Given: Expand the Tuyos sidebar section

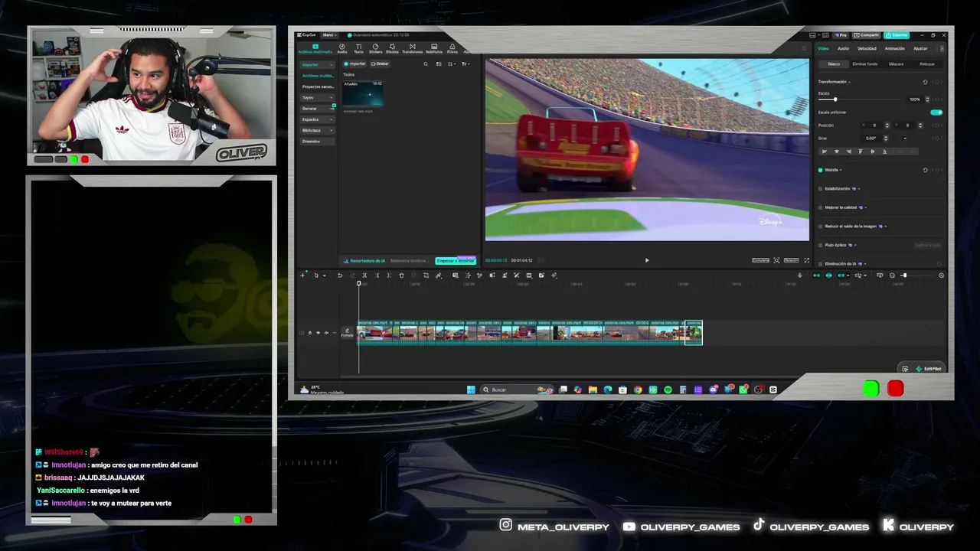Looking at the screenshot, I should (317, 97).
